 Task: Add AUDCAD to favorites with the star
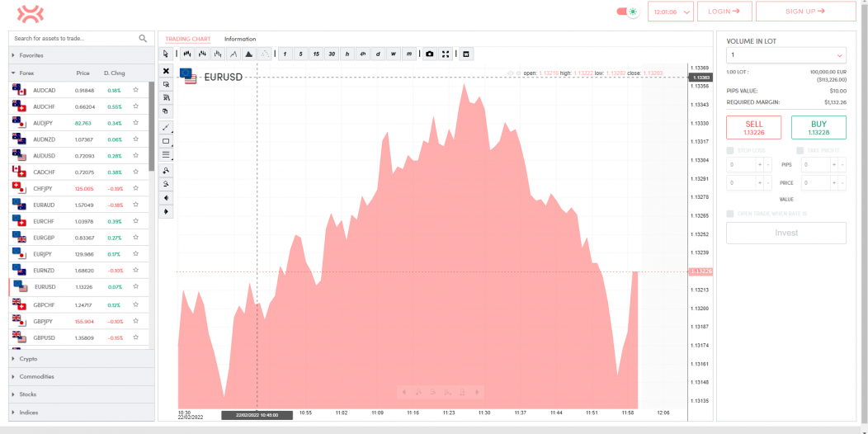pyautogui.click(x=135, y=90)
